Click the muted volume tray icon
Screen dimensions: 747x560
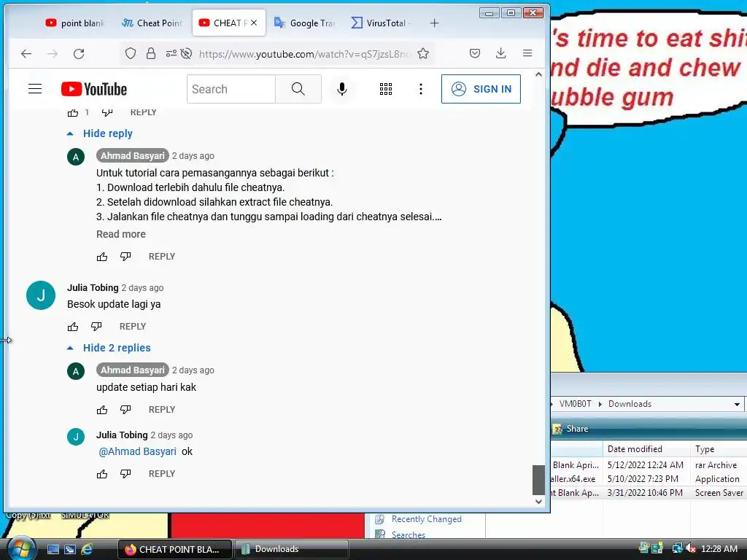coord(690,548)
